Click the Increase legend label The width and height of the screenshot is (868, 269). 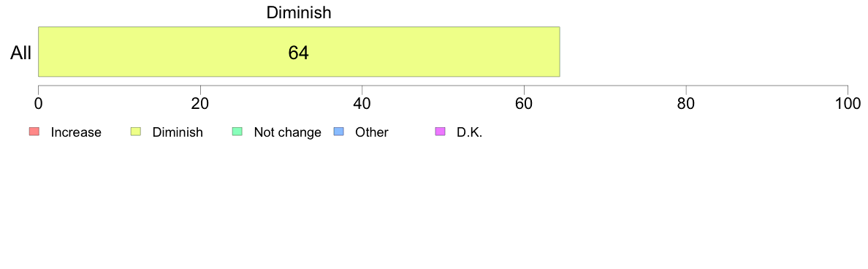(76, 132)
